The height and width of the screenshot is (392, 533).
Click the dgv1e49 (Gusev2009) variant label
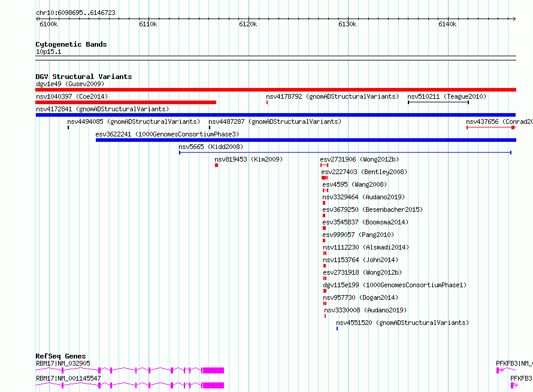click(x=70, y=84)
